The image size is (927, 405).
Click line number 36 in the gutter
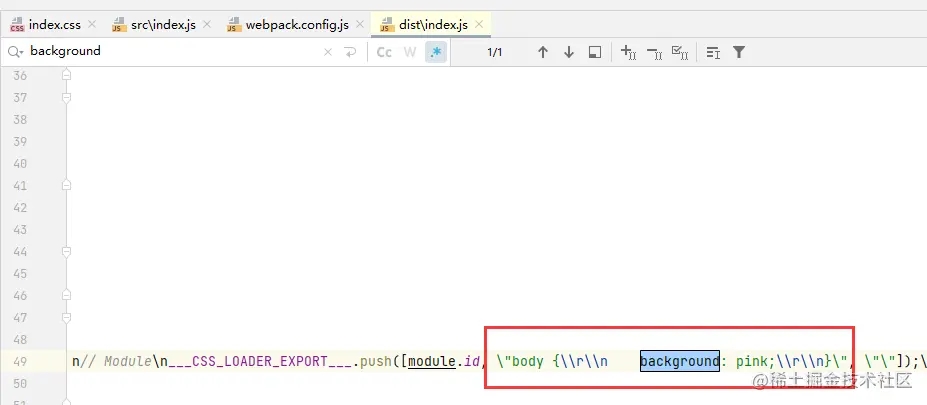tap(20, 76)
